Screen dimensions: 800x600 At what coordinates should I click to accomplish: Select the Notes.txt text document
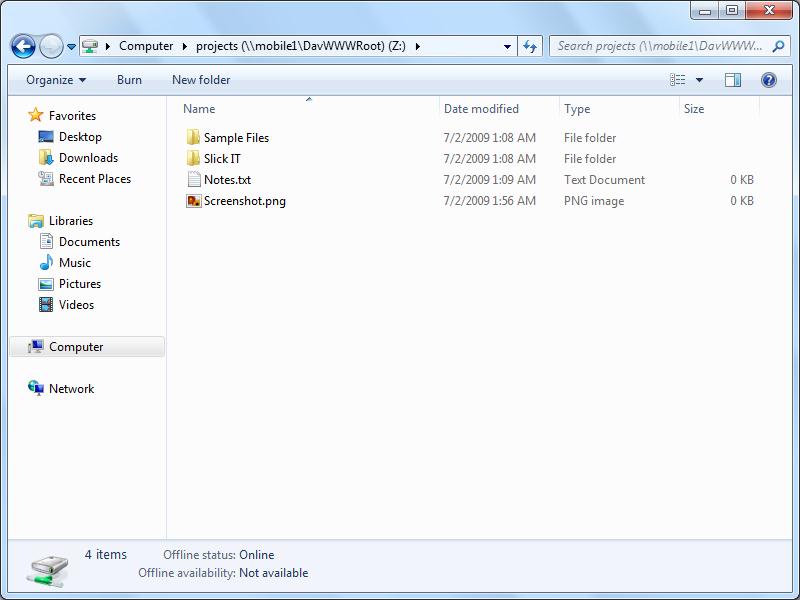pyautogui.click(x=227, y=180)
